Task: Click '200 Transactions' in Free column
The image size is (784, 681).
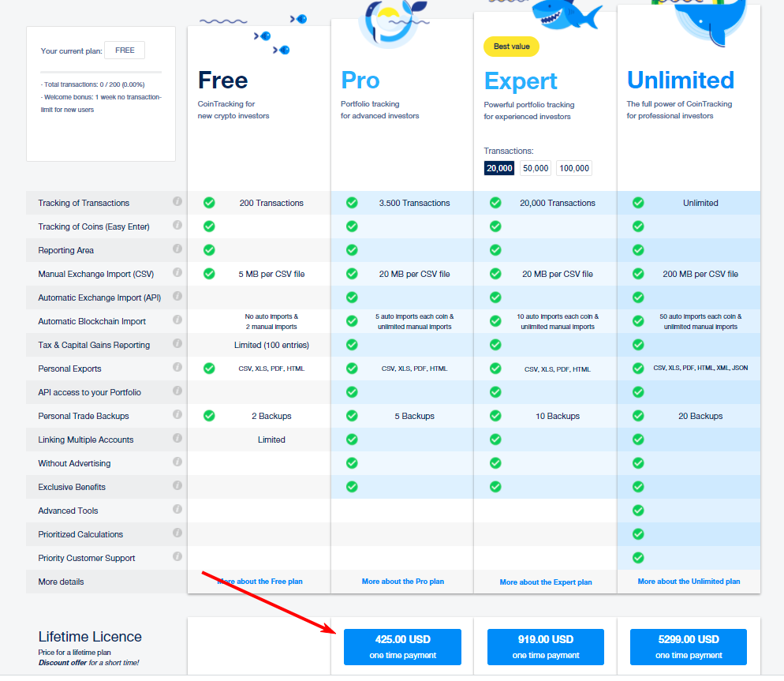Action: pyautogui.click(x=271, y=203)
